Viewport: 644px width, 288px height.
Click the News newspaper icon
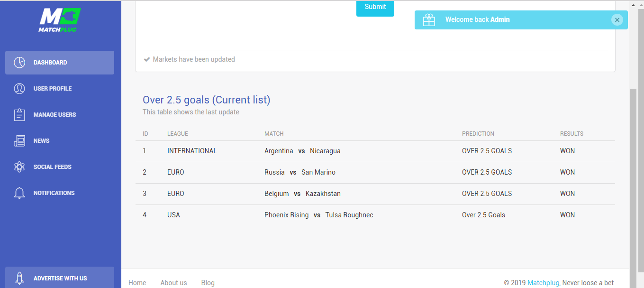[x=19, y=141]
